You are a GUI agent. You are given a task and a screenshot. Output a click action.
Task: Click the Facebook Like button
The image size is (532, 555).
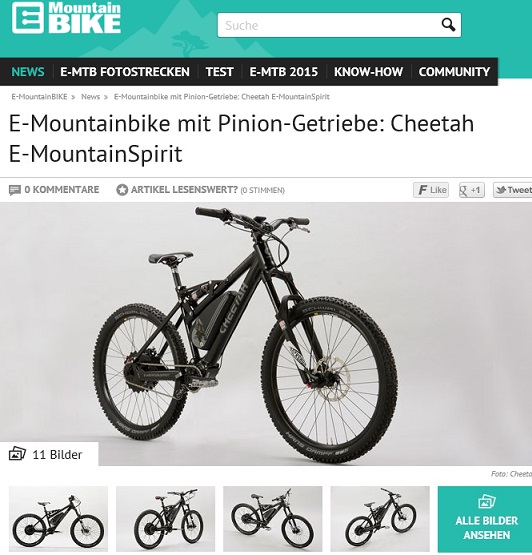click(431, 190)
